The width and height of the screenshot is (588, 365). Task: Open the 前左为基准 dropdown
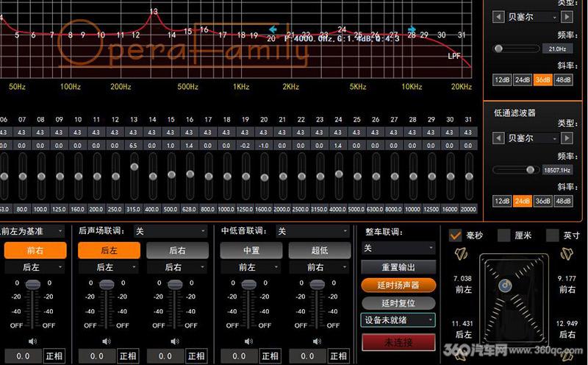point(32,231)
